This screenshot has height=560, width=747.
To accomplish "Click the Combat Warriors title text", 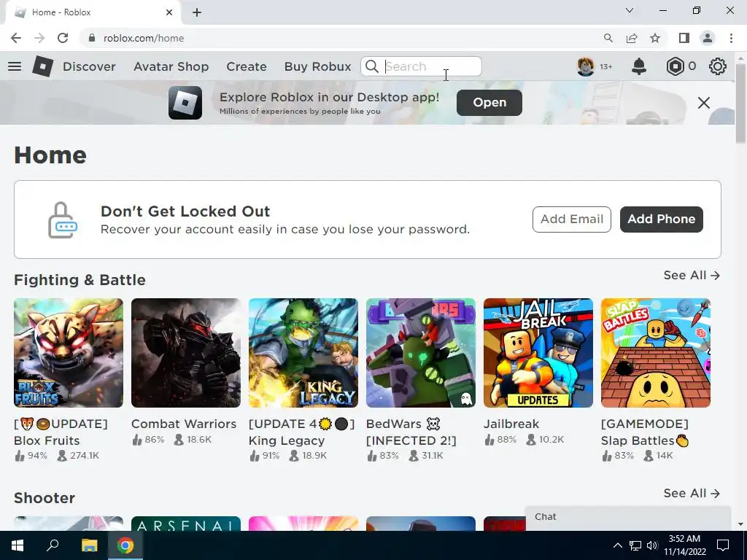I will 184,424.
